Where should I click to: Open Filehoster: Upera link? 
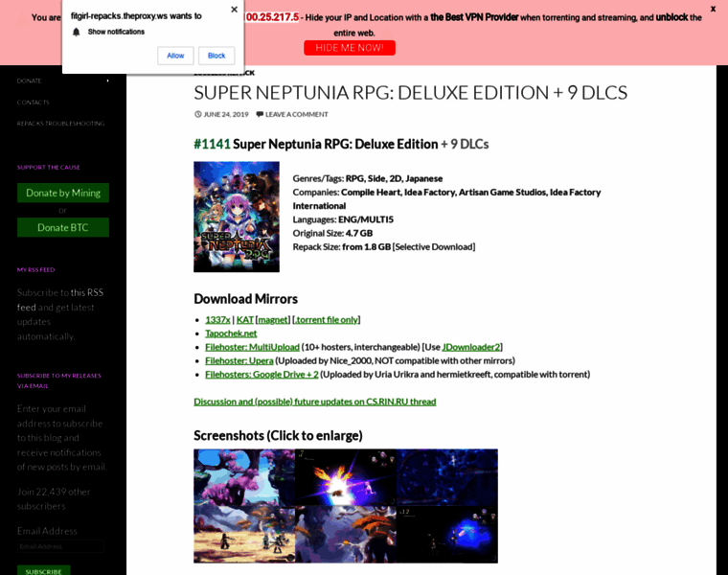(239, 361)
